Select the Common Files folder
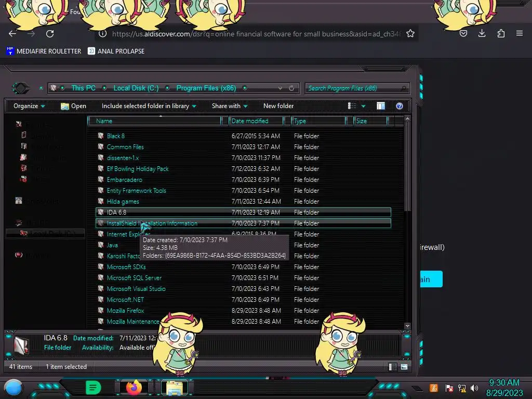The height and width of the screenshot is (399, 532). [x=125, y=147]
